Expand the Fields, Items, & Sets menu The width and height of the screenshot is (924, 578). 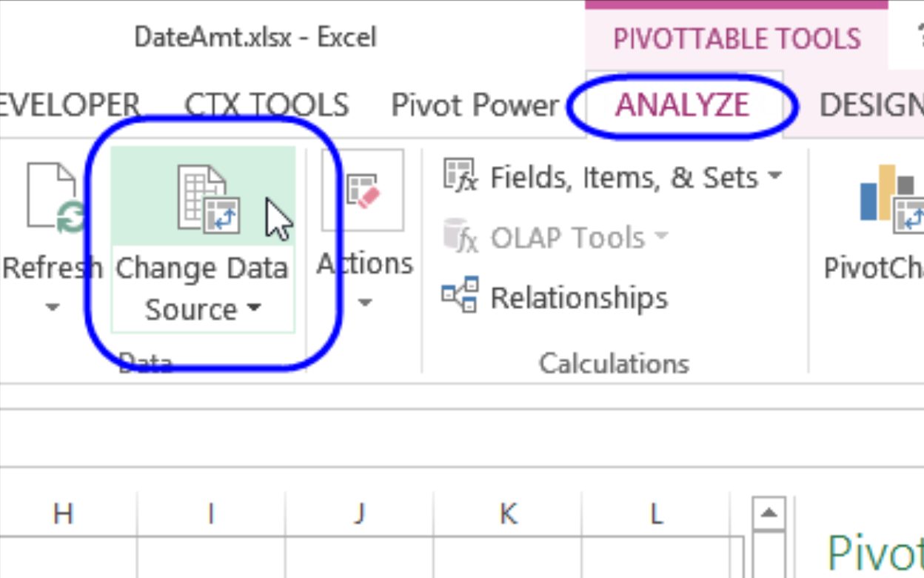774,177
